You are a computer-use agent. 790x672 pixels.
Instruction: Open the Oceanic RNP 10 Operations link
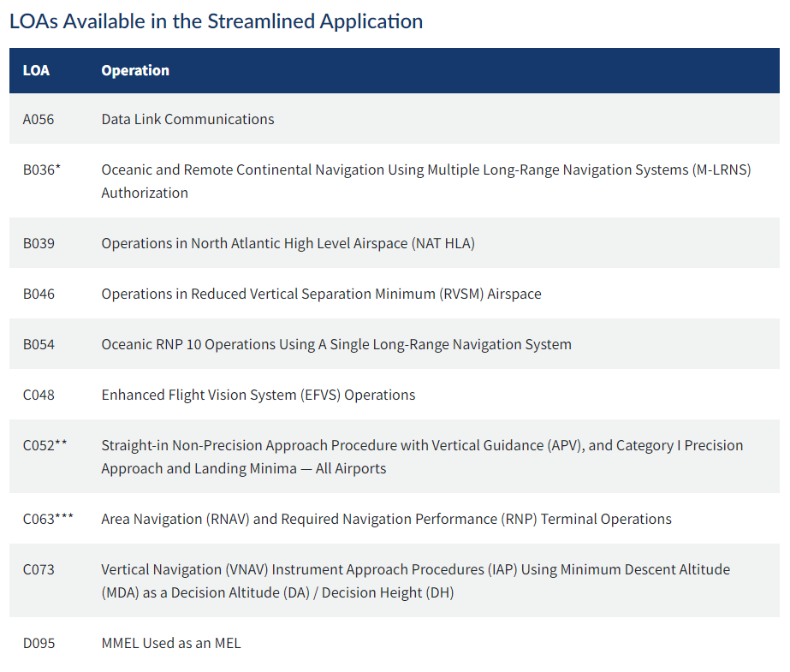coord(336,344)
